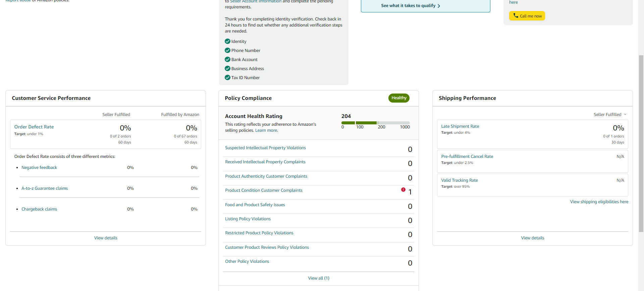
Task: Click the Fulfilled by Amazon column header
Action: point(180,115)
